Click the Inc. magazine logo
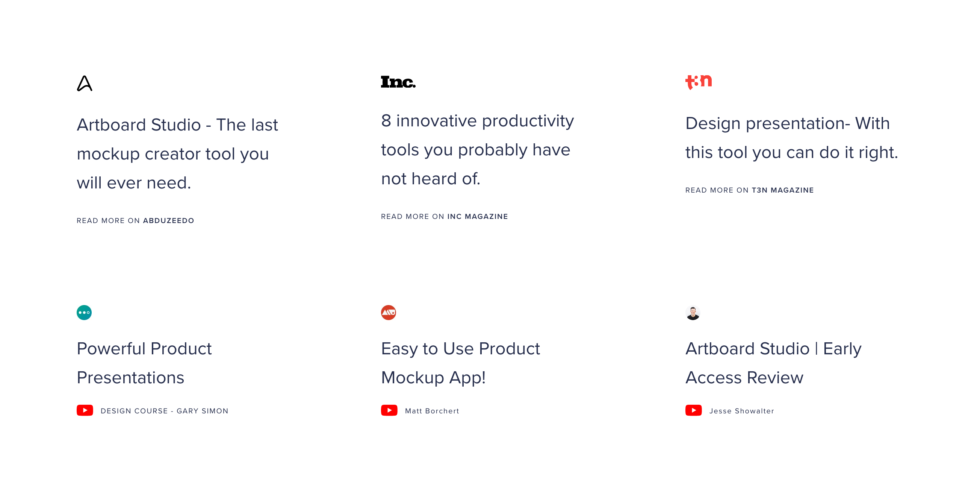This screenshot has height=492, width=980. (398, 82)
